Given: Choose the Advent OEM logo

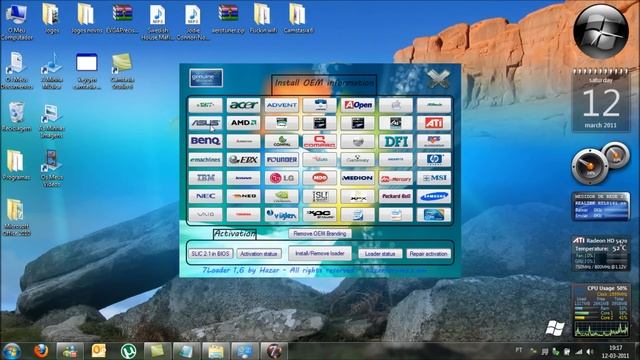Looking at the screenshot, I should click(x=281, y=105).
